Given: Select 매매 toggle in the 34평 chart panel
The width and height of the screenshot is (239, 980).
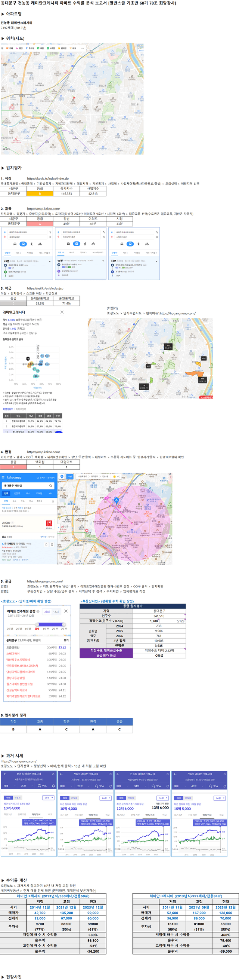Looking at the screenshot, I should pos(121,798).
